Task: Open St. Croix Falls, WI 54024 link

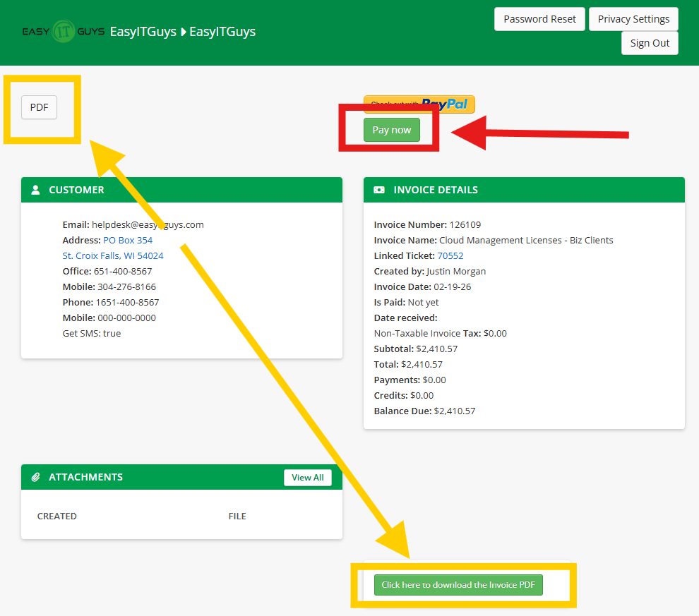Action: tap(113, 255)
